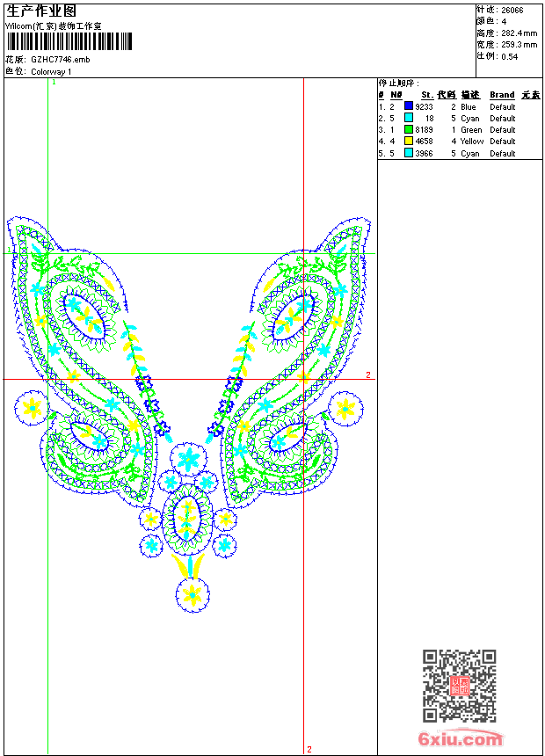
Task: Click 'Default' brand in the Yellow row
Action: [503, 142]
